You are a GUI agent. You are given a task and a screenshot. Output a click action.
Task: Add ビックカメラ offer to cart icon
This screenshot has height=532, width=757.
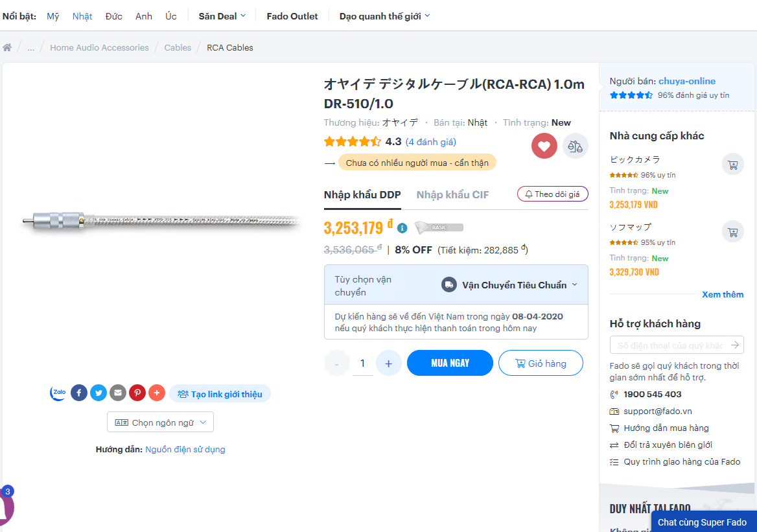pyautogui.click(x=733, y=165)
